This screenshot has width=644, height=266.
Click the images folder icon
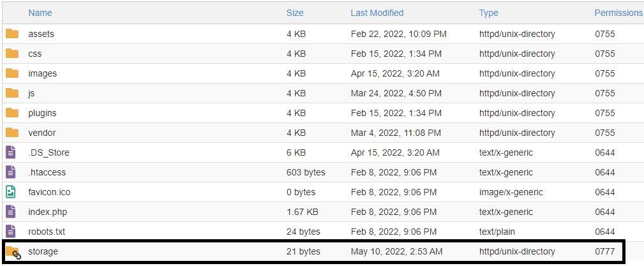coord(12,73)
